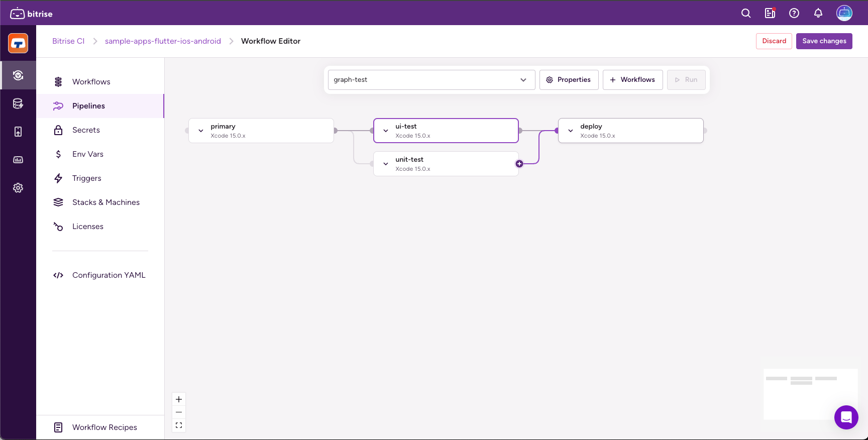Open the chat support bubble

[846, 417]
